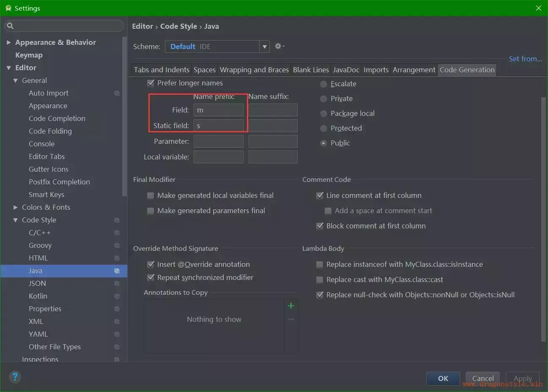Enable Replace cast with MyClass.class::cast
Viewport: 548px width, 392px height.
(x=320, y=280)
